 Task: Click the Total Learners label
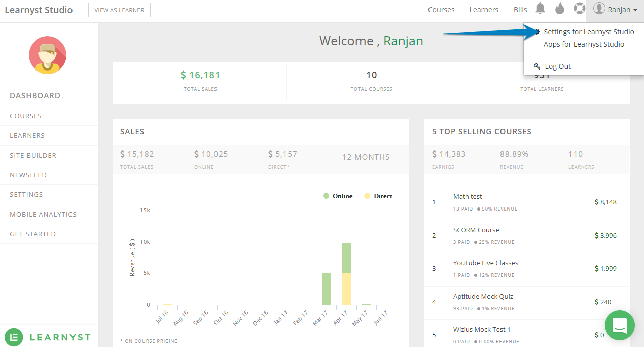542,89
